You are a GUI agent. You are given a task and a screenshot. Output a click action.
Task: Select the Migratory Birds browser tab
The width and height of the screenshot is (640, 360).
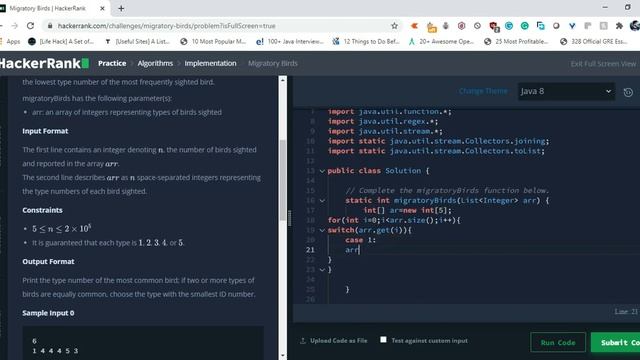coord(54,8)
